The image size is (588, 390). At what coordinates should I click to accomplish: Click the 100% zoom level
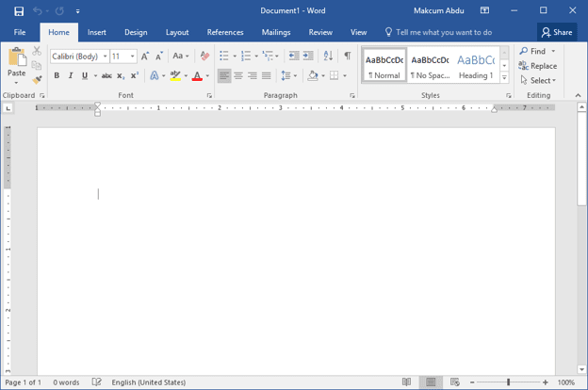[566, 382]
